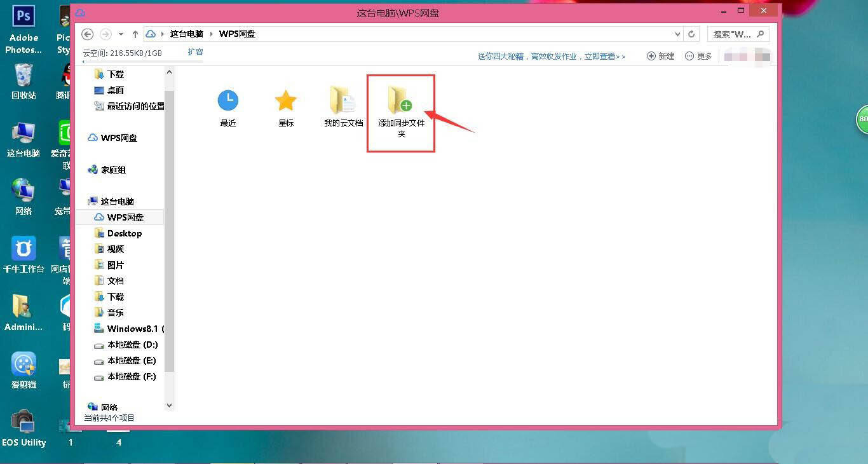Click WPS网盘 in the breadcrumb bar
868x464 pixels.
click(237, 33)
